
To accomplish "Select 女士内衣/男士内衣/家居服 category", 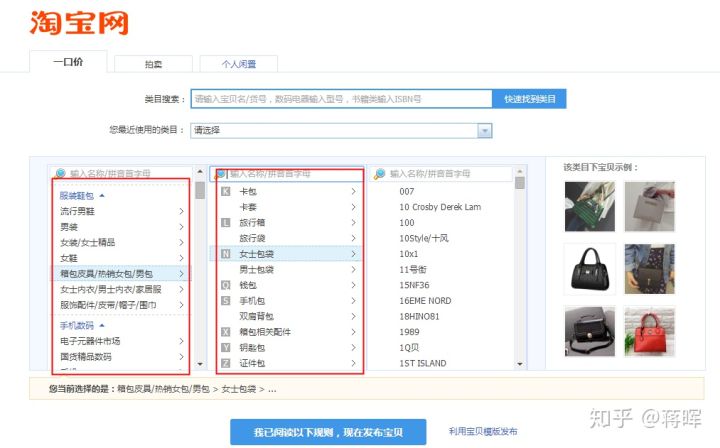I will click(x=122, y=289).
